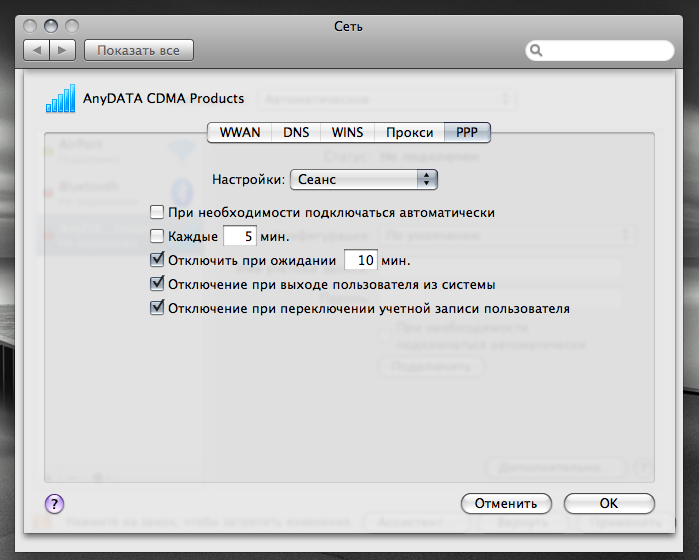Select the Прокси tab

pos(410,132)
